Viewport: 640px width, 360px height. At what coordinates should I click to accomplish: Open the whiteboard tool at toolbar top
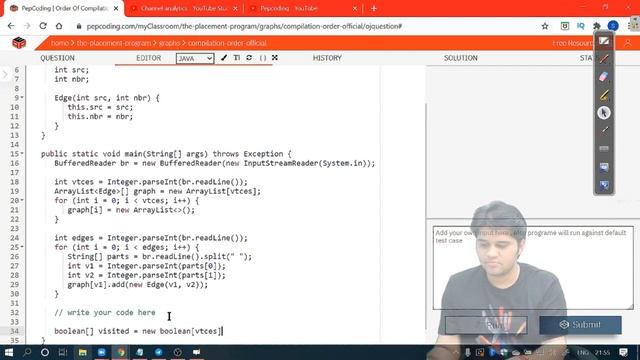[x=604, y=41]
